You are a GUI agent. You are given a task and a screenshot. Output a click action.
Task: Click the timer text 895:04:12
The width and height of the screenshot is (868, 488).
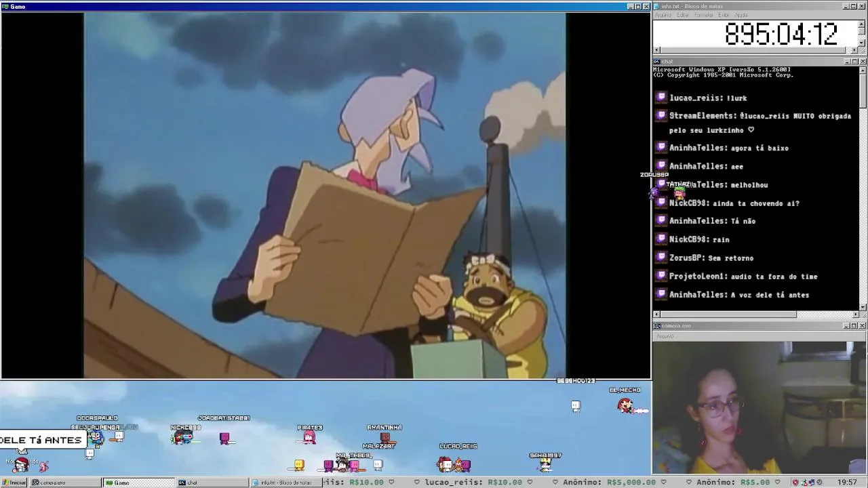(x=781, y=34)
